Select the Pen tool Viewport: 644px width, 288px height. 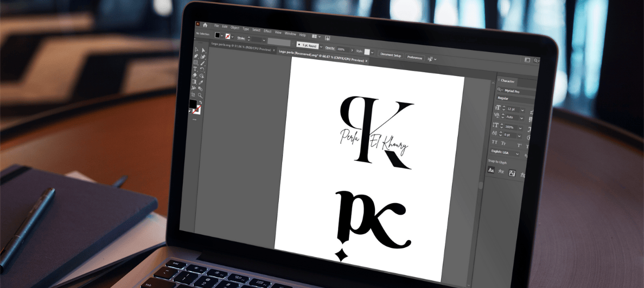pyautogui.click(x=195, y=56)
